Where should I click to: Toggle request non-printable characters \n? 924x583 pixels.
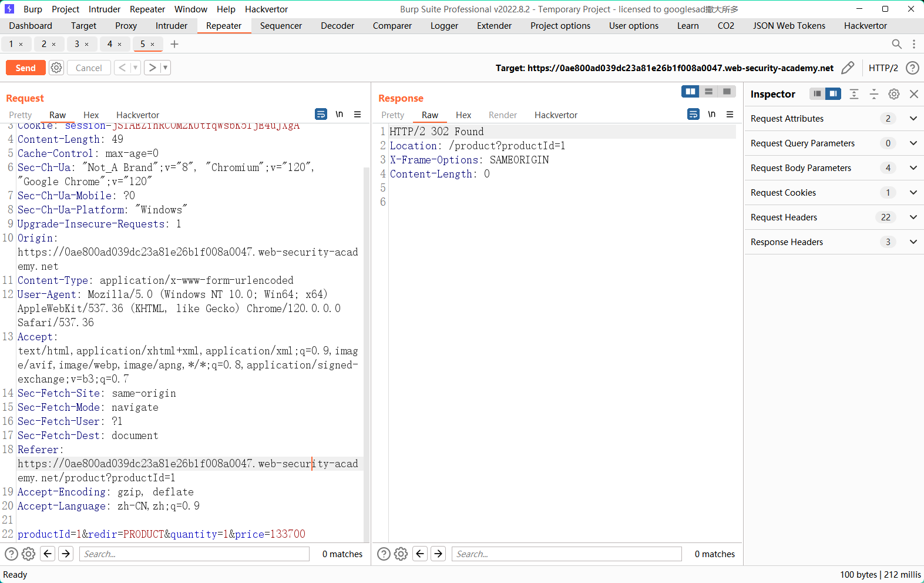[x=340, y=115]
